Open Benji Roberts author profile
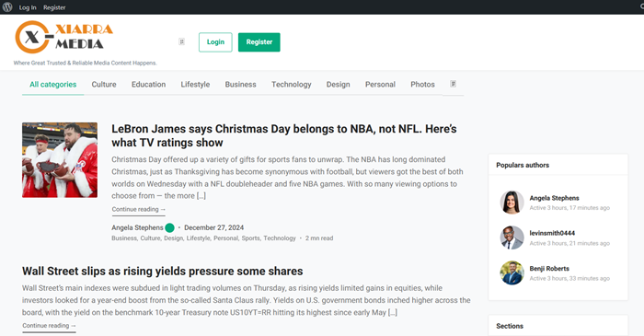The width and height of the screenshot is (644, 336). pos(549,269)
